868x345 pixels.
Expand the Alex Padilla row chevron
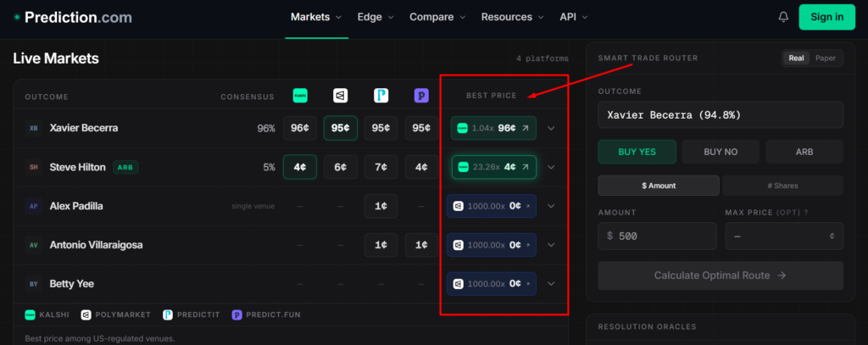tap(551, 206)
